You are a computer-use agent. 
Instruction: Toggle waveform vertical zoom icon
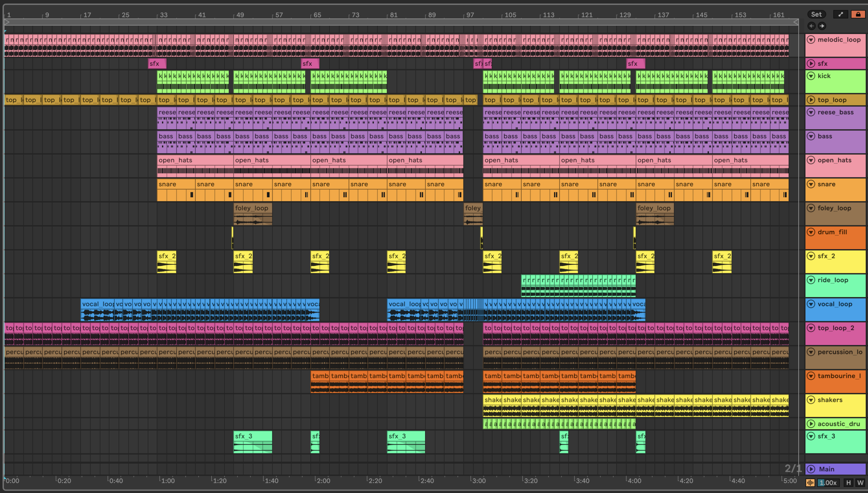pyautogui.click(x=810, y=482)
